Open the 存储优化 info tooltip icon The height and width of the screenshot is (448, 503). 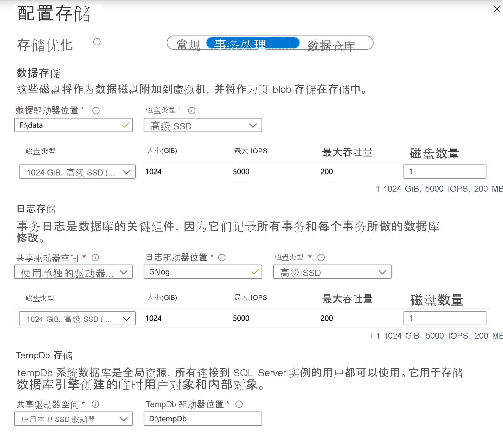[97, 42]
